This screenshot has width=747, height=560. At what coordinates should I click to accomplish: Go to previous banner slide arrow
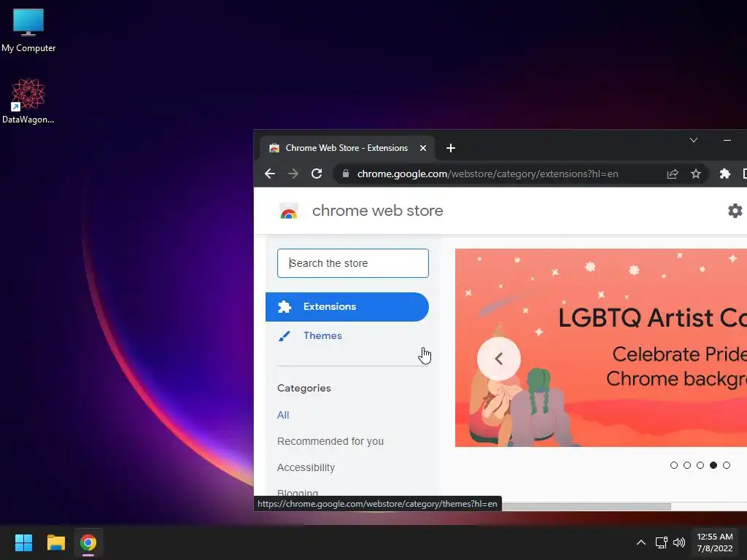499,359
